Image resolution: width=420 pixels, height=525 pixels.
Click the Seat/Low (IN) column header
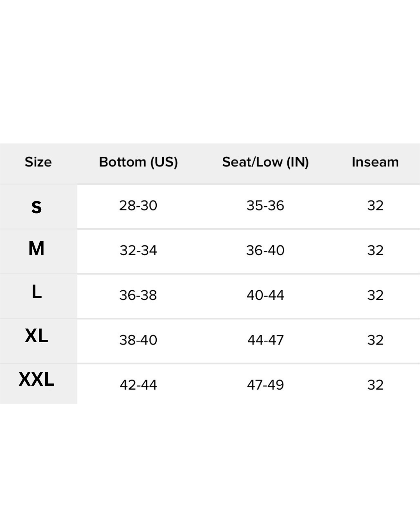tap(265, 162)
